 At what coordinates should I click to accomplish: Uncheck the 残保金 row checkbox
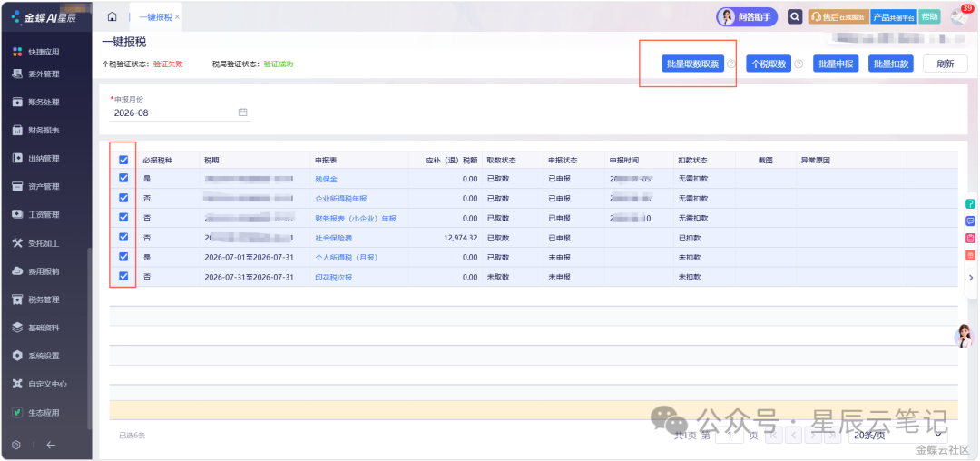123,178
